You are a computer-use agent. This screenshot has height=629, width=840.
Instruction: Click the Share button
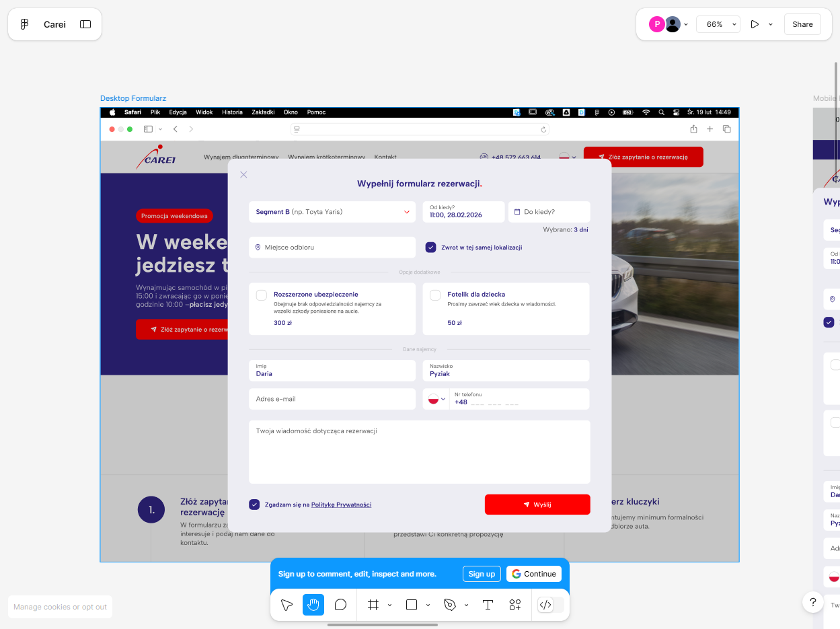tap(802, 24)
